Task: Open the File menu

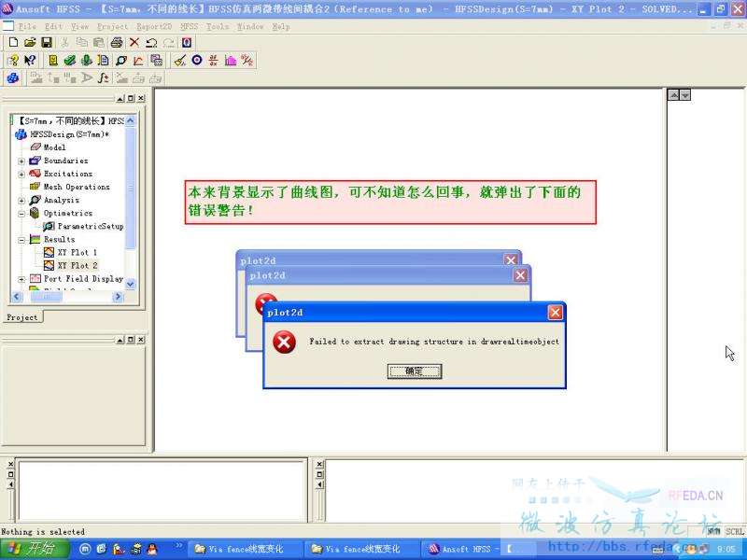Action: [27, 27]
